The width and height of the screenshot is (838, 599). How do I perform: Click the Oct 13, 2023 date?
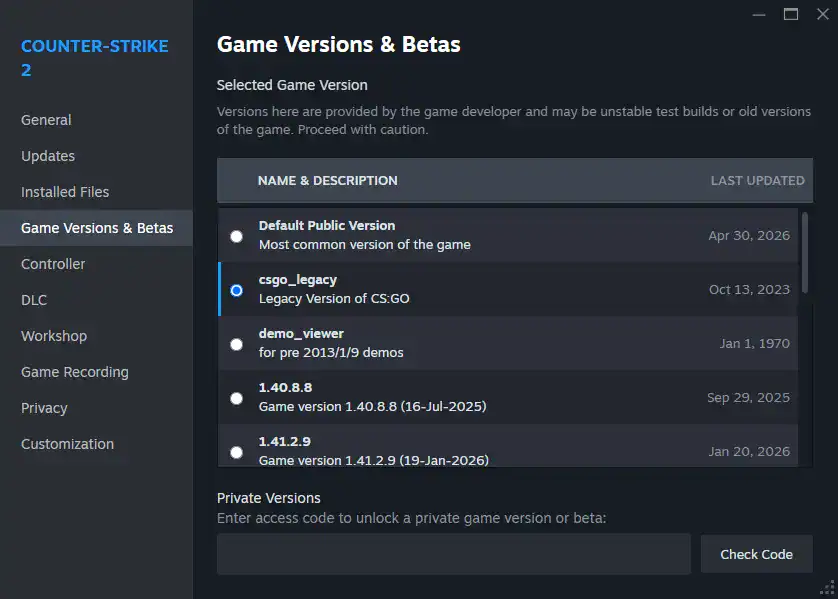749,290
